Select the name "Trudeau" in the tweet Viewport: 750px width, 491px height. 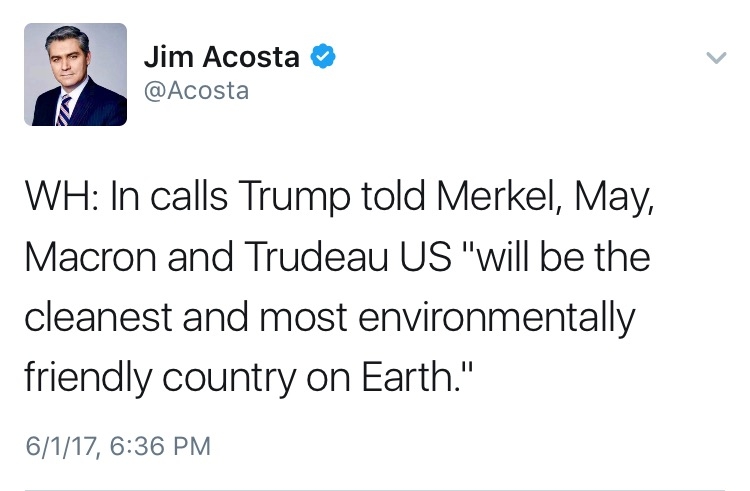tap(316, 257)
